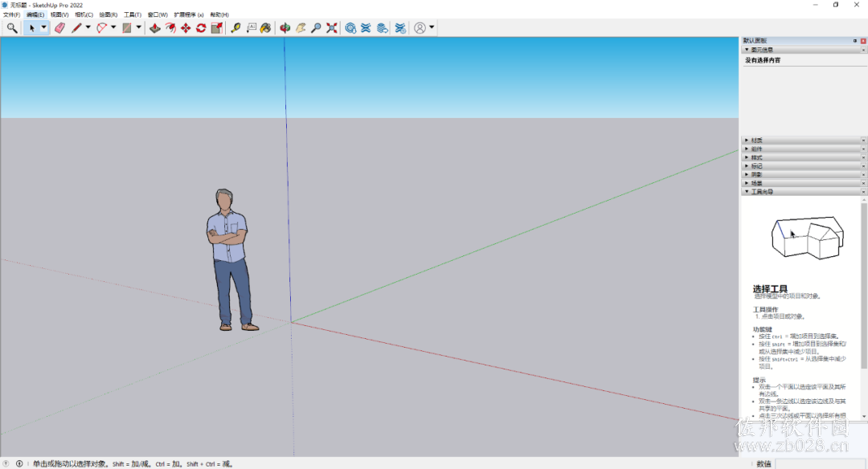This screenshot has width=868, height=469.
Task: Open the 相机(C) menu
Action: pyautogui.click(x=84, y=15)
